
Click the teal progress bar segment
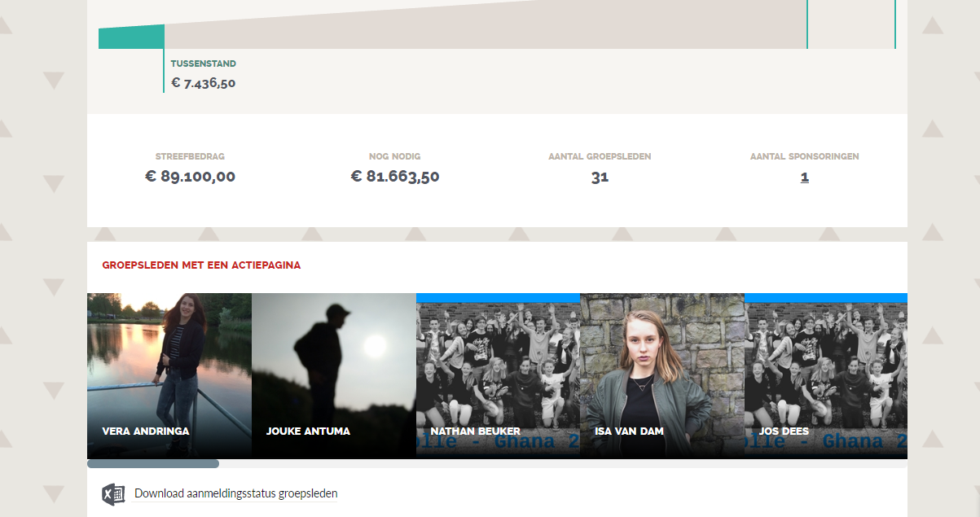pos(131,37)
